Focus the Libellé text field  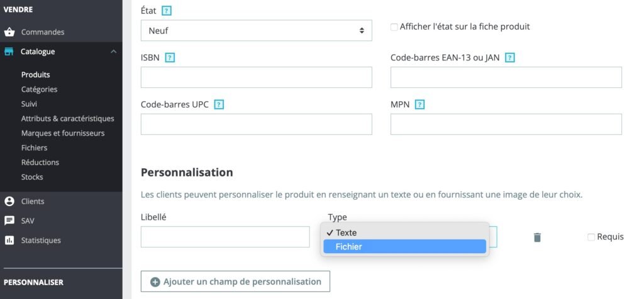click(225, 237)
